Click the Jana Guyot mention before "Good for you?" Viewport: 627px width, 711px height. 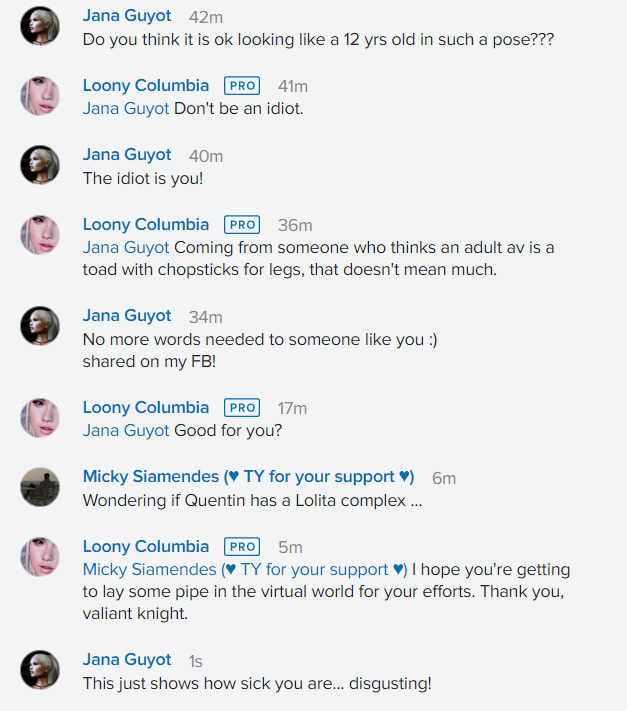coord(126,430)
